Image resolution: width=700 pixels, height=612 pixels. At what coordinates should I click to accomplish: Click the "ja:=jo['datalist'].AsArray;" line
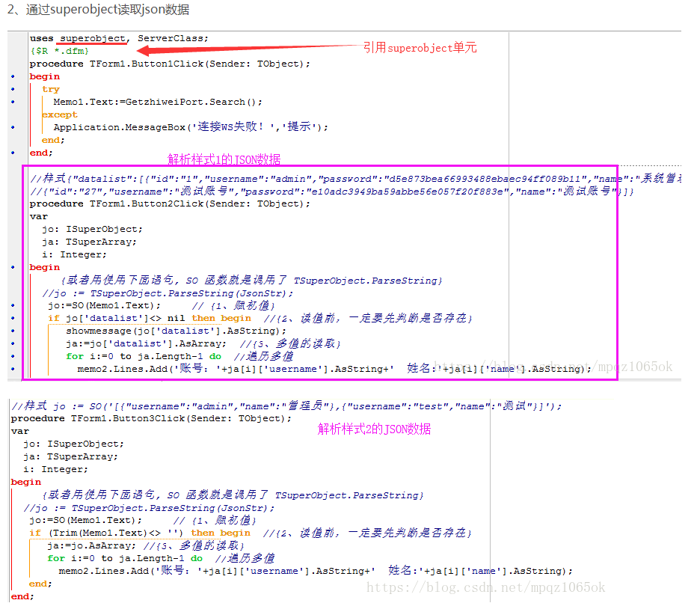pyautogui.click(x=146, y=343)
